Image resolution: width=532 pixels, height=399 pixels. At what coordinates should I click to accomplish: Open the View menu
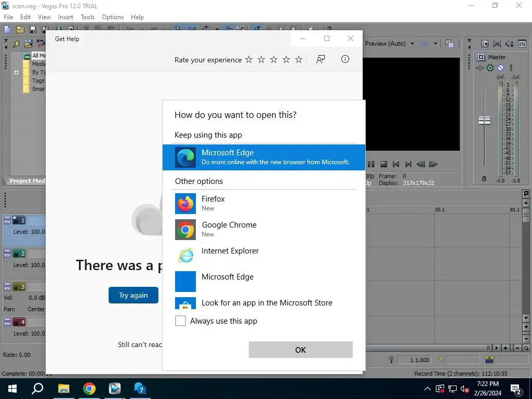[44, 17]
